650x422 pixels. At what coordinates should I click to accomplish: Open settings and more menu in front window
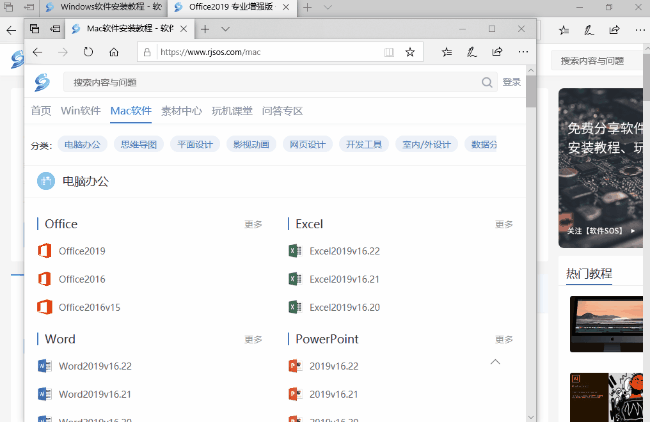pyautogui.click(x=523, y=52)
